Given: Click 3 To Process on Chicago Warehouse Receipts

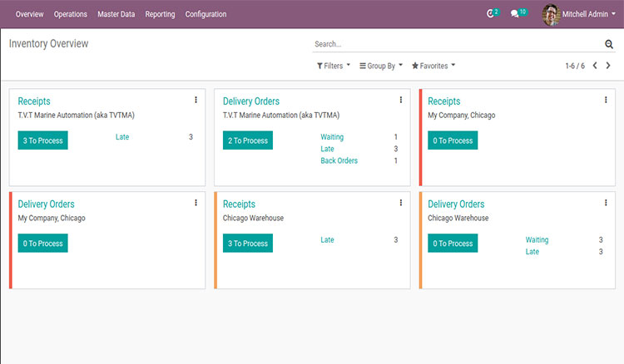Looking at the screenshot, I should point(248,243).
